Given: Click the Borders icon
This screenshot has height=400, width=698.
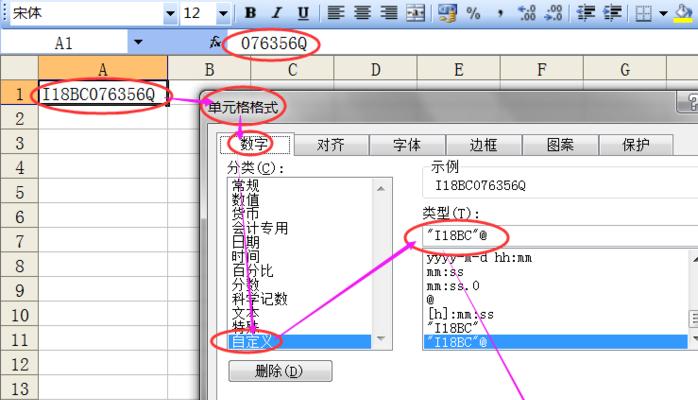Looking at the screenshot, I should (644, 13).
